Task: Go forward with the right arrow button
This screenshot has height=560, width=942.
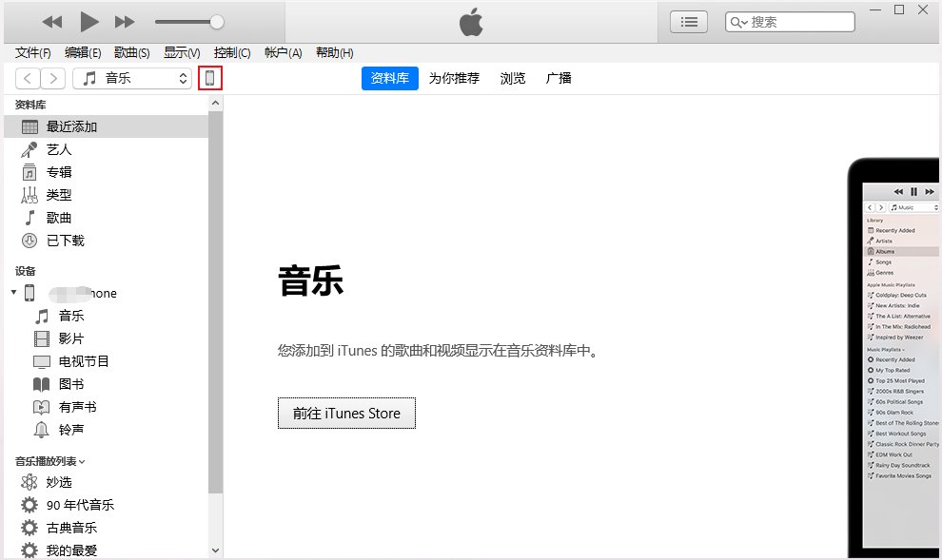Action: (x=53, y=78)
